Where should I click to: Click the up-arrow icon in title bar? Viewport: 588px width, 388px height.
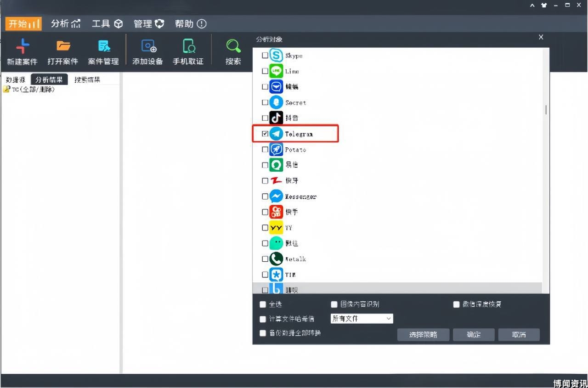click(532, 5)
